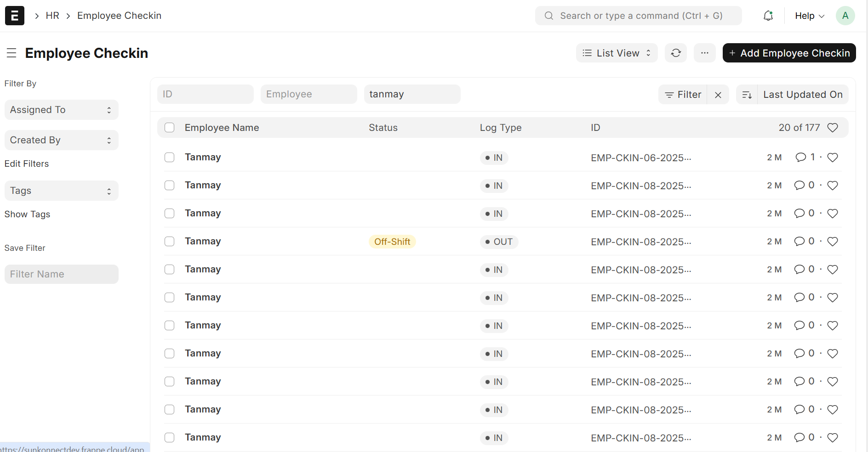Like the first Tanmay row heart
Viewport: 868px width, 452px height.
click(x=833, y=158)
